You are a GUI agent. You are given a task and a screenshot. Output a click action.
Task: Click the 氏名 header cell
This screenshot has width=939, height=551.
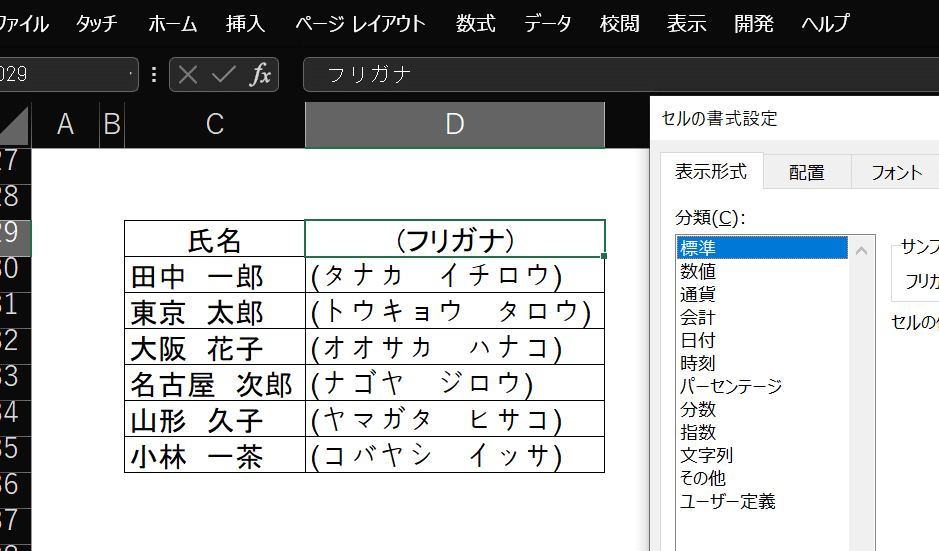point(215,239)
